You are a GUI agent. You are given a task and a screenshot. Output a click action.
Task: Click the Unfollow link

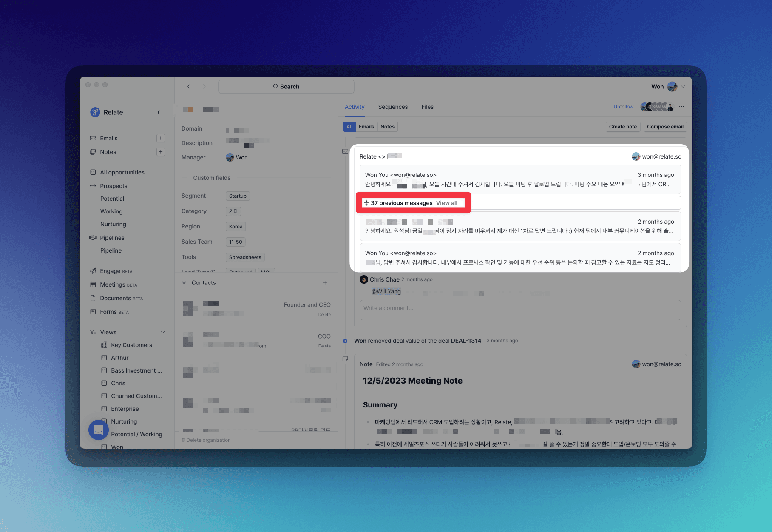pyautogui.click(x=623, y=107)
